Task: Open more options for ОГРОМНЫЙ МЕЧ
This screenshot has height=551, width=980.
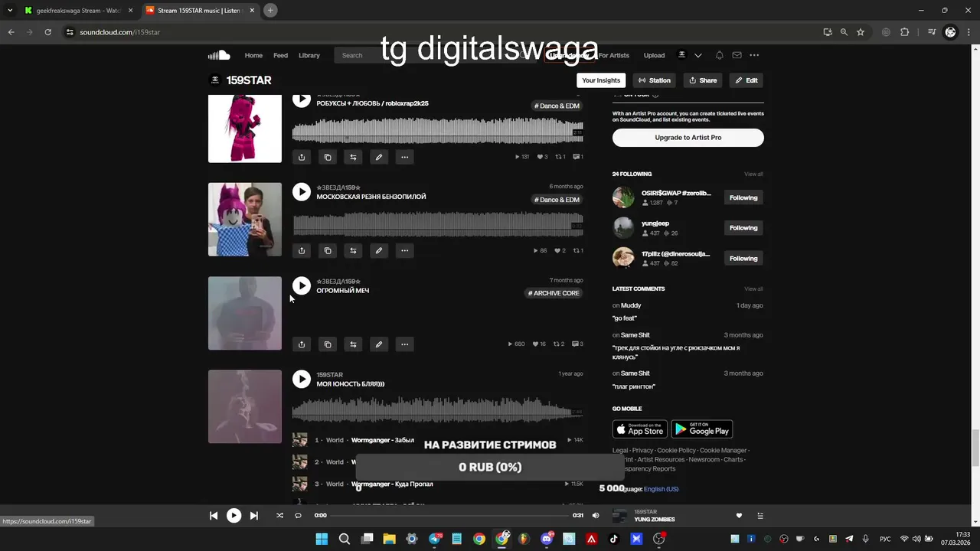Action: [x=405, y=344]
